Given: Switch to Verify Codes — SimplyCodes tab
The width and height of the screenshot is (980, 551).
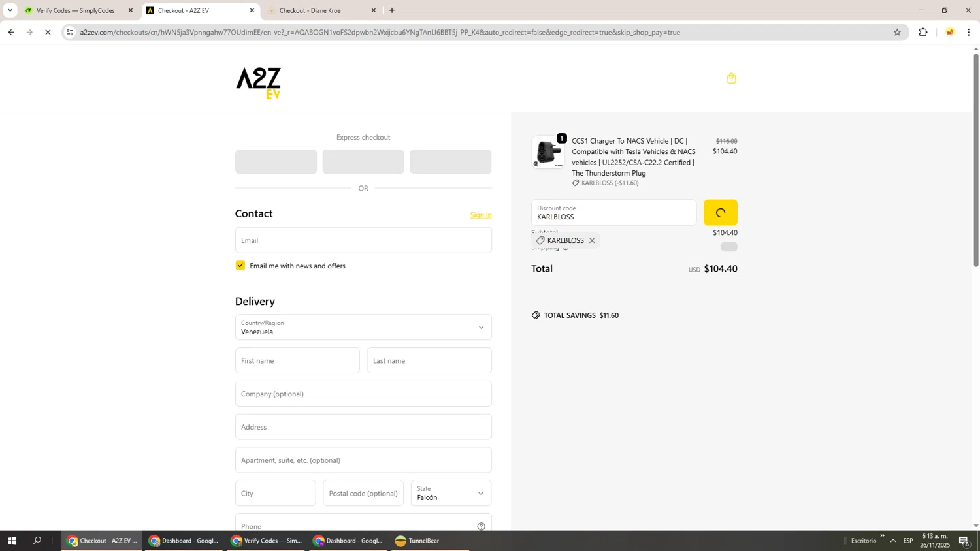Looking at the screenshot, I should coord(76,10).
